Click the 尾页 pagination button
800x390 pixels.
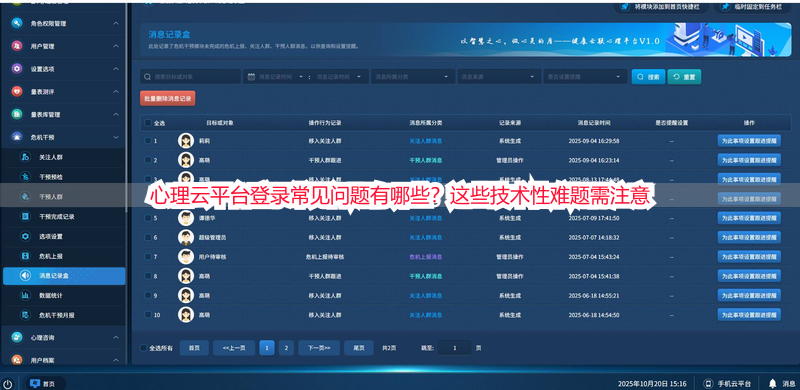[x=359, y=348]
